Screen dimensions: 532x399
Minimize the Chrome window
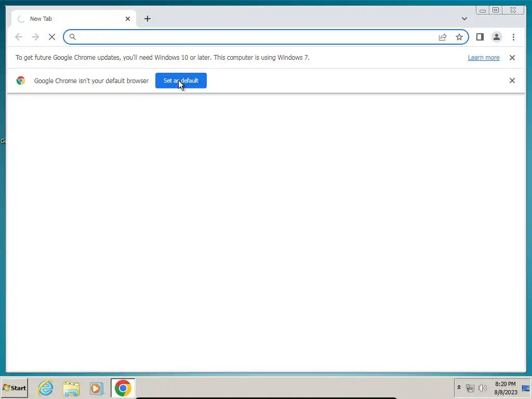pyautogui.click(x=483, y=10)
